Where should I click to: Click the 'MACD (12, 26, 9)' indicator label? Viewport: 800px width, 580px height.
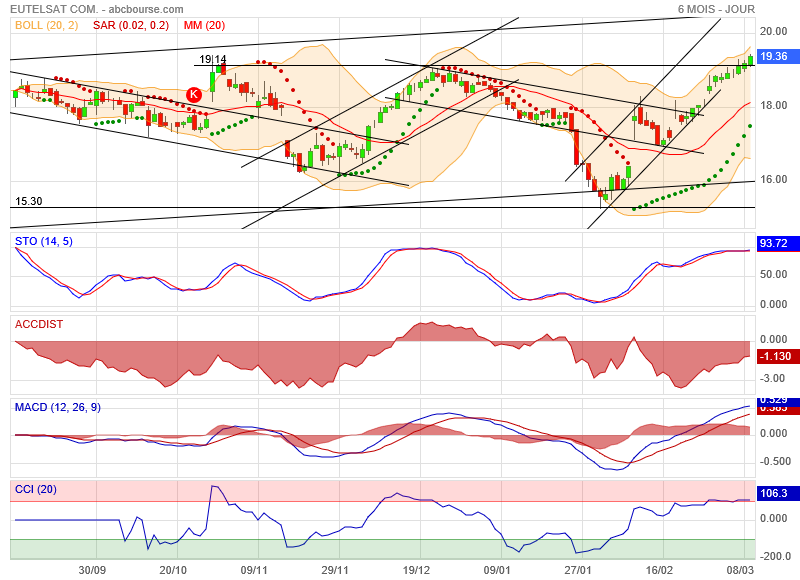click(58, 407)
